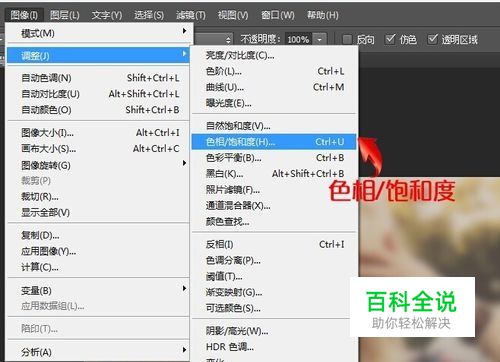Image resolution: width=500 pixels, height=362 pixels.
Task: Select 渐变映射(G) adjustment
Action: click(x=274, y=292)
